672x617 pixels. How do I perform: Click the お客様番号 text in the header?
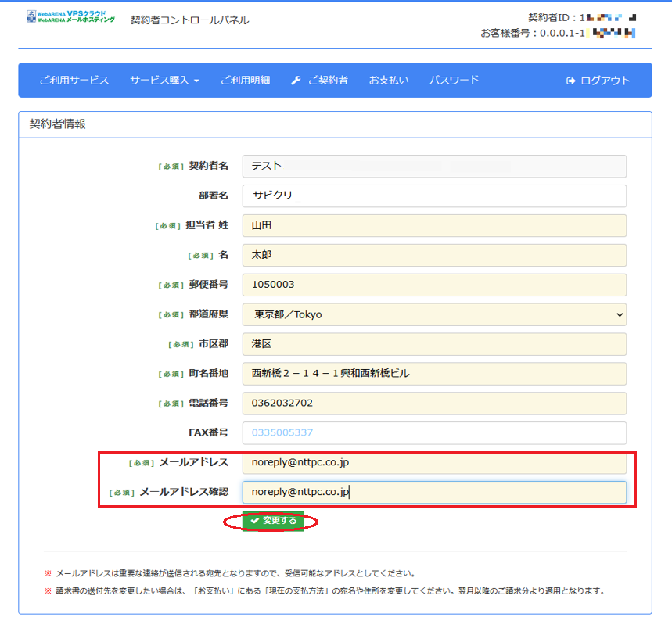point(558,33)
